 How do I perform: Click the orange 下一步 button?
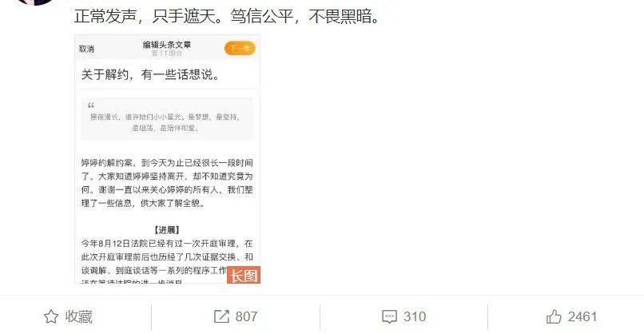point(240,49)
